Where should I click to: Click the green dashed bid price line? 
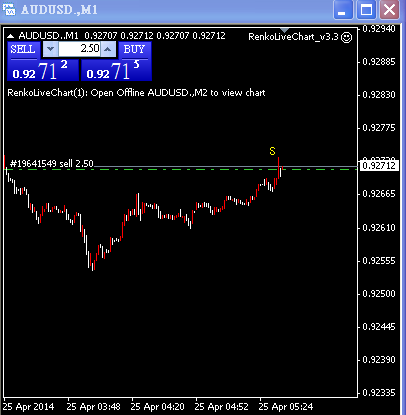pos(180,169)
